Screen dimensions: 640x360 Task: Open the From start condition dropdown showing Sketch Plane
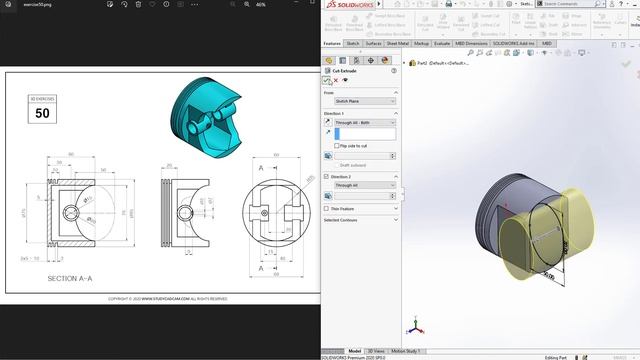pyautogui.click(x=365, y=101)
